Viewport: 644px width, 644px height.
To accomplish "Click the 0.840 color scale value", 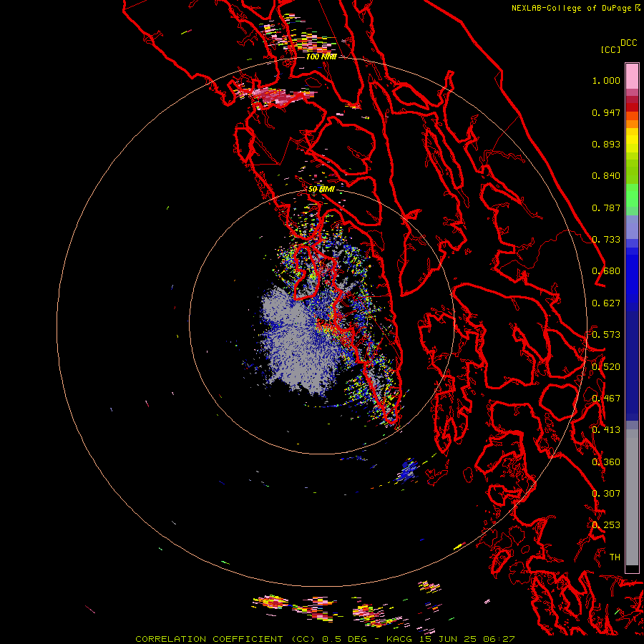I will 606,176.
